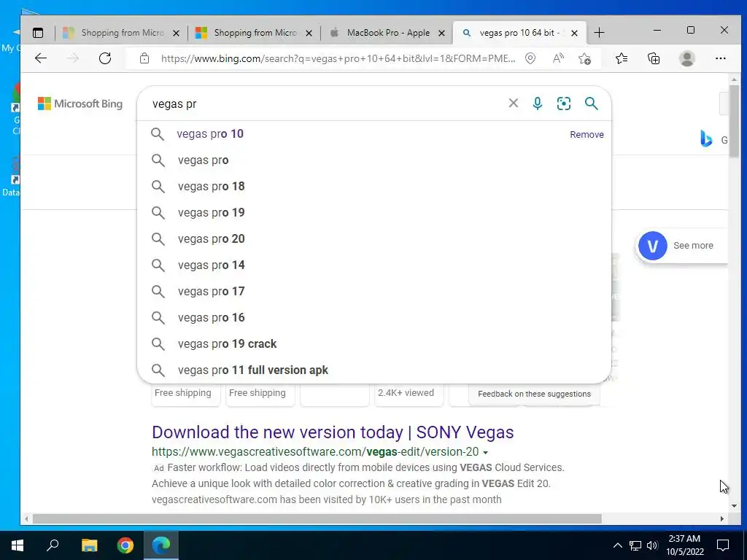The height and width of the screenshot is (560, 747).
Task: Open "Download the new version today | SONY Vegas" link
Action: pyautogui.click(x=333, y=432)
